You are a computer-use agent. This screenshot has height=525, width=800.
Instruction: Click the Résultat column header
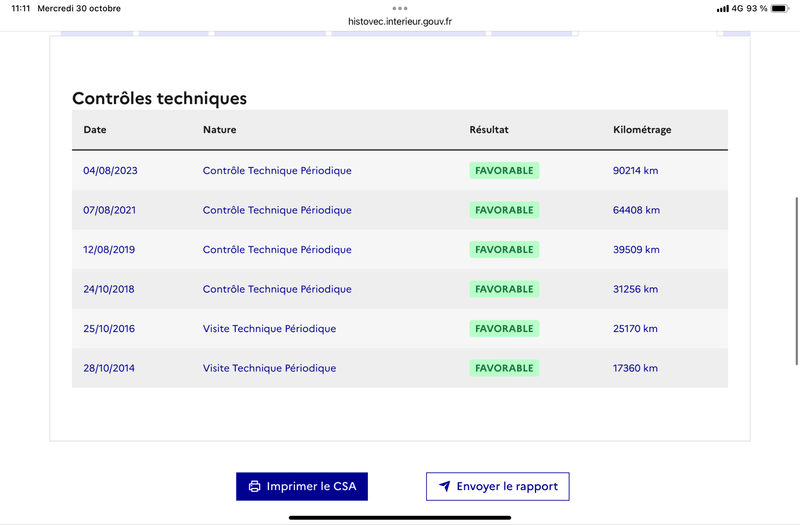(489, 130)
